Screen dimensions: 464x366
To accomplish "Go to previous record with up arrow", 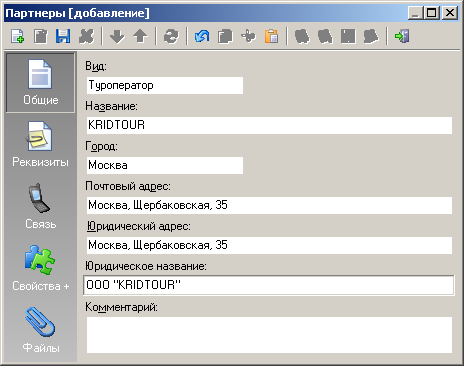I will click(140, 36).
